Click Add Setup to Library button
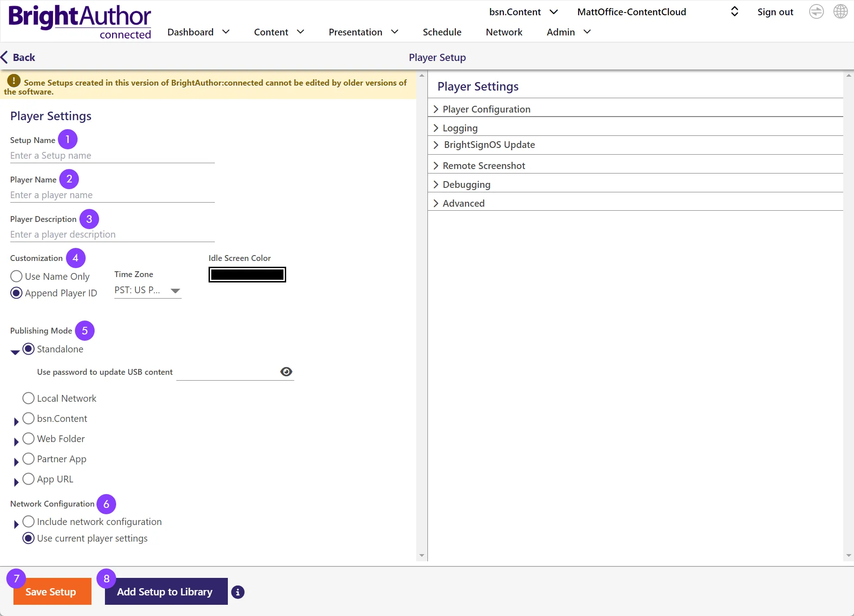 pos(166,591)
